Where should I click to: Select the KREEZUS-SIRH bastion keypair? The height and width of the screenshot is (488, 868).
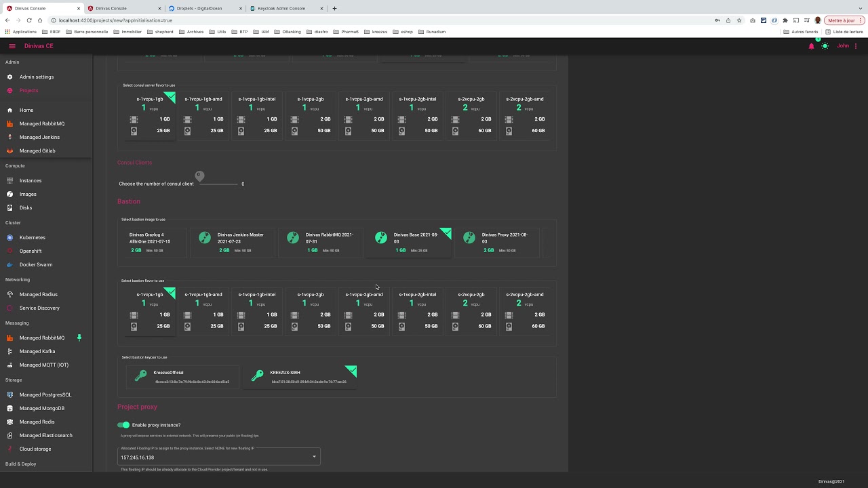[300, 377]
